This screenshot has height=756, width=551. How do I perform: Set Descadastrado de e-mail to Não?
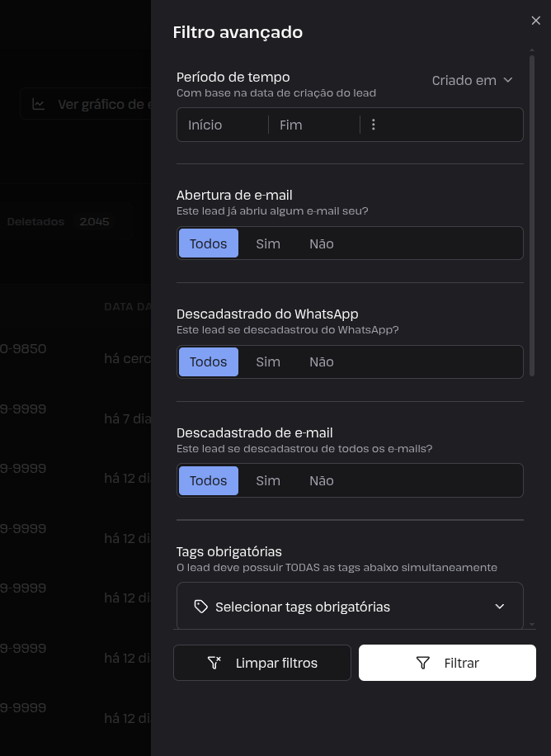[x=322, y=480]
